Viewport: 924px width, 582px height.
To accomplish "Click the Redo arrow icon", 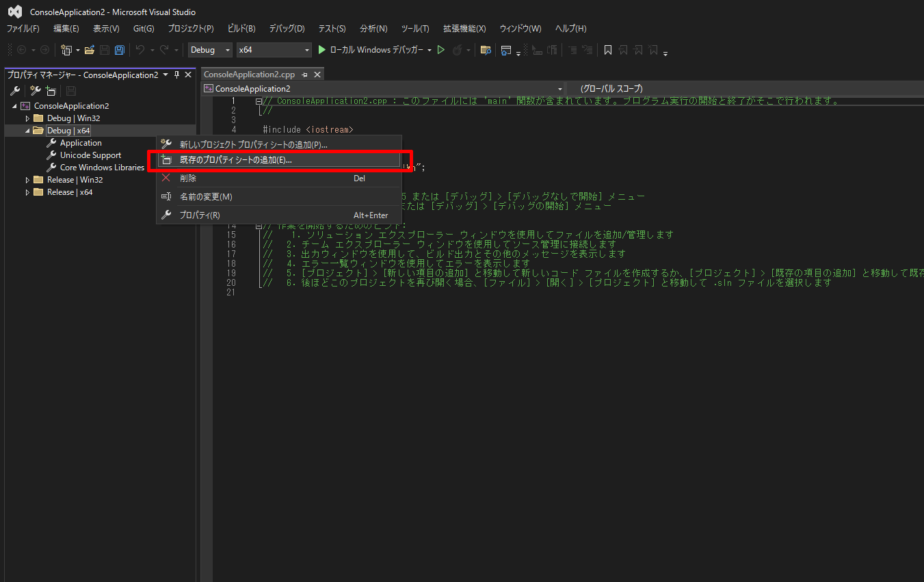I will [164, 50].
